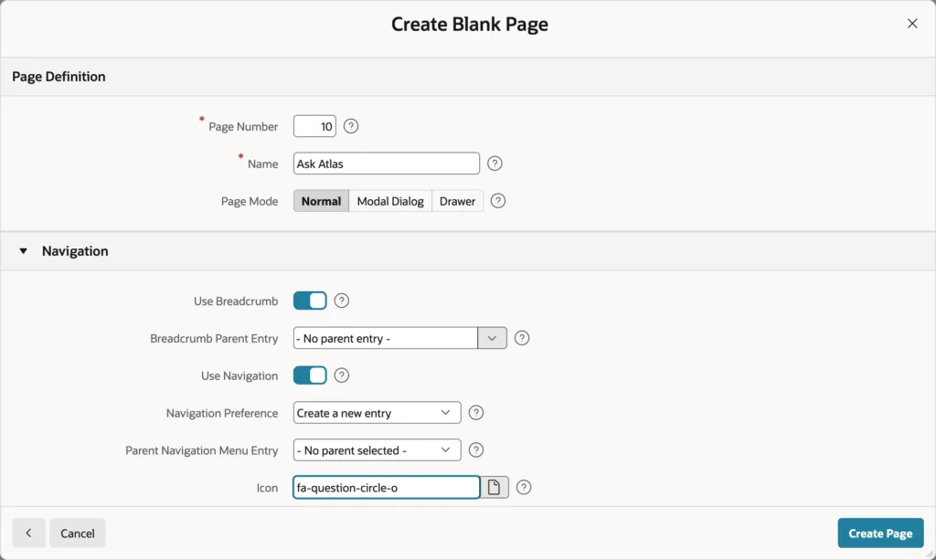Click the Navigation Preference label
Image resolution: width=936 pixels, height=560 pixels.
tap(222, 413)
